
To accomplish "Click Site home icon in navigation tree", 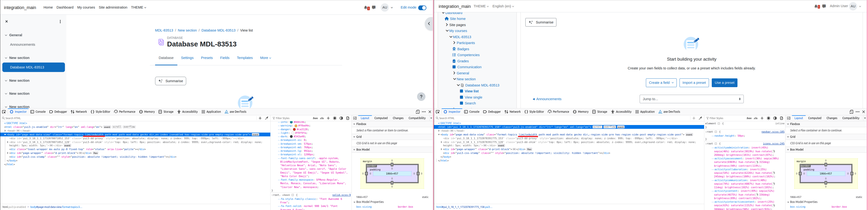I will point(447,19).
